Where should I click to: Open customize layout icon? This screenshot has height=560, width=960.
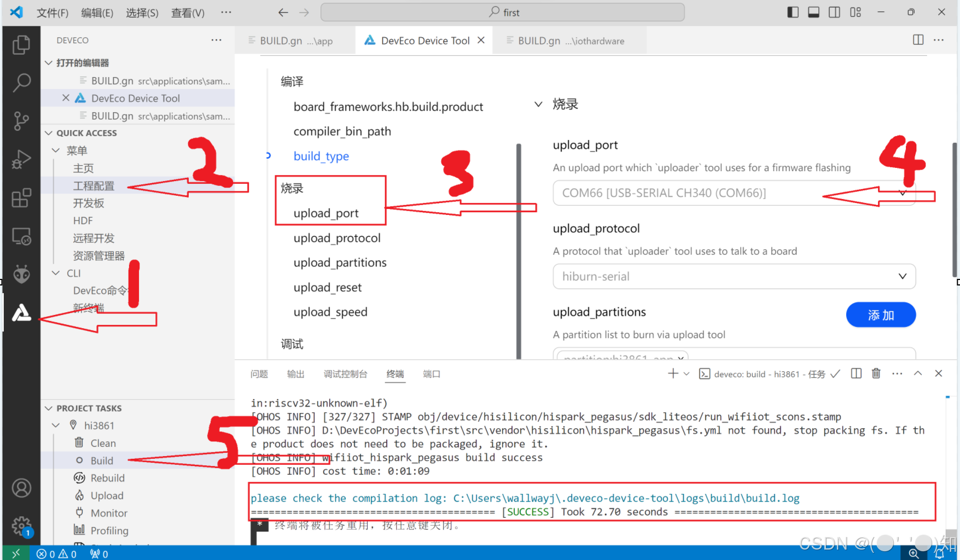tap(856, 12)
